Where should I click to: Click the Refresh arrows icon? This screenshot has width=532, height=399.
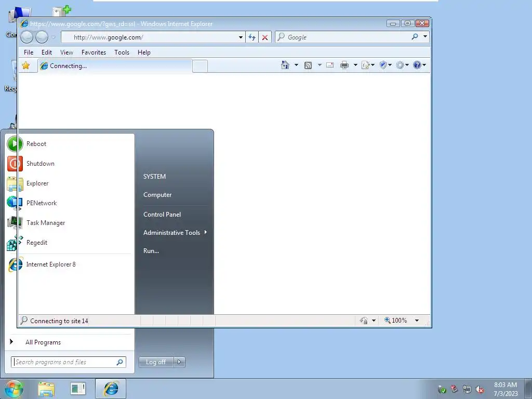click(252, 37)
